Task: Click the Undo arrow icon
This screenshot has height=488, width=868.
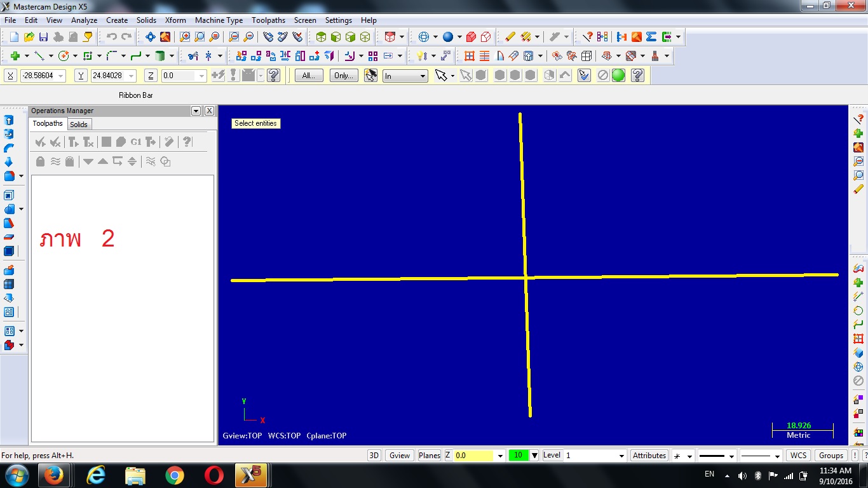Action: pos(112,37)
